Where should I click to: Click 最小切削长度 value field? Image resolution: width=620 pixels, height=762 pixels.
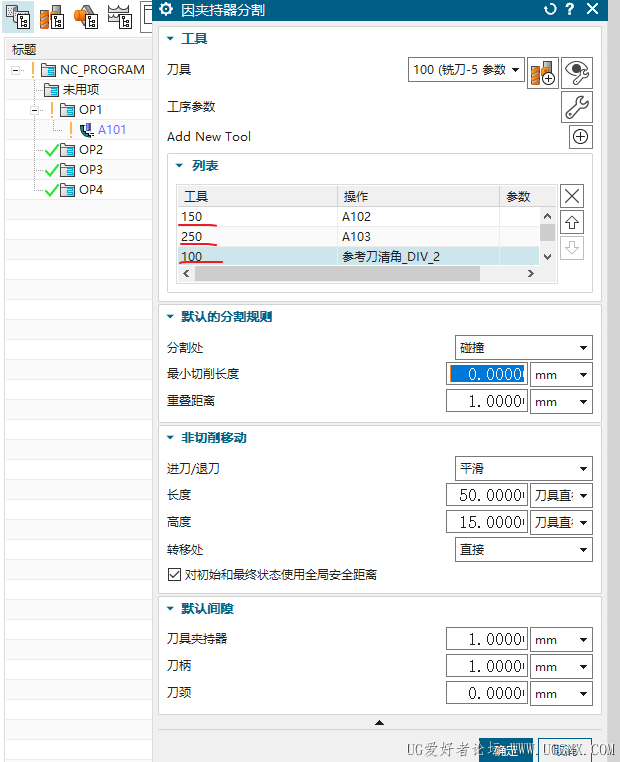click(487, 375)
